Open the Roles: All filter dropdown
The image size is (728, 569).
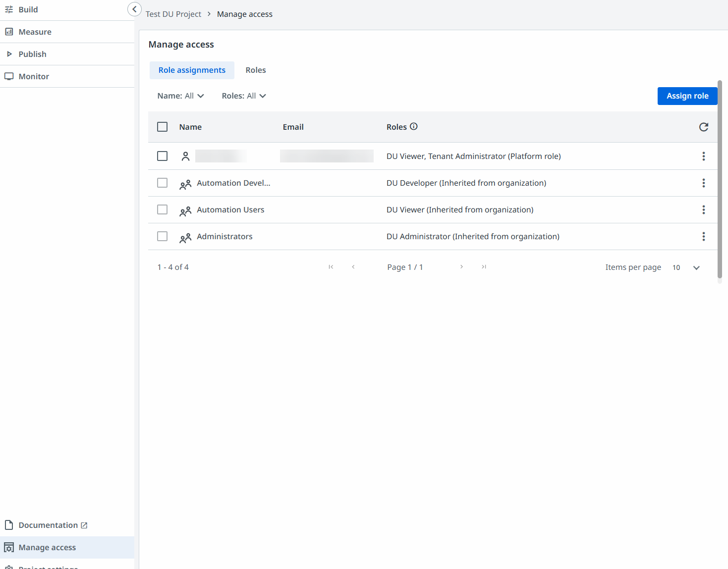[244, 96]
